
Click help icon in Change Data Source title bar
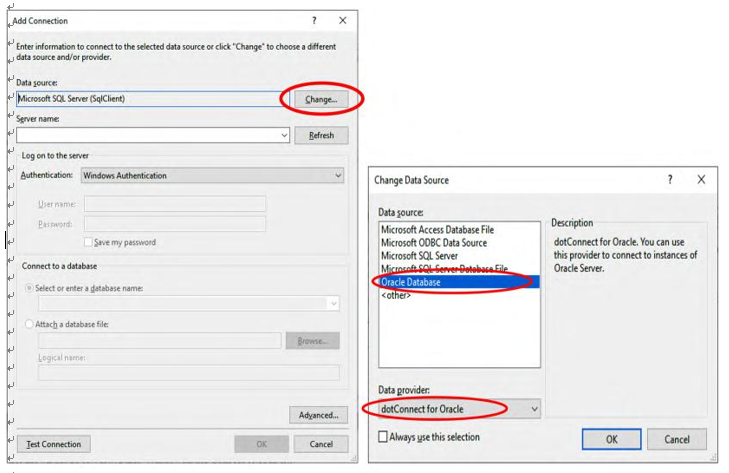click(x=670, y=180)
